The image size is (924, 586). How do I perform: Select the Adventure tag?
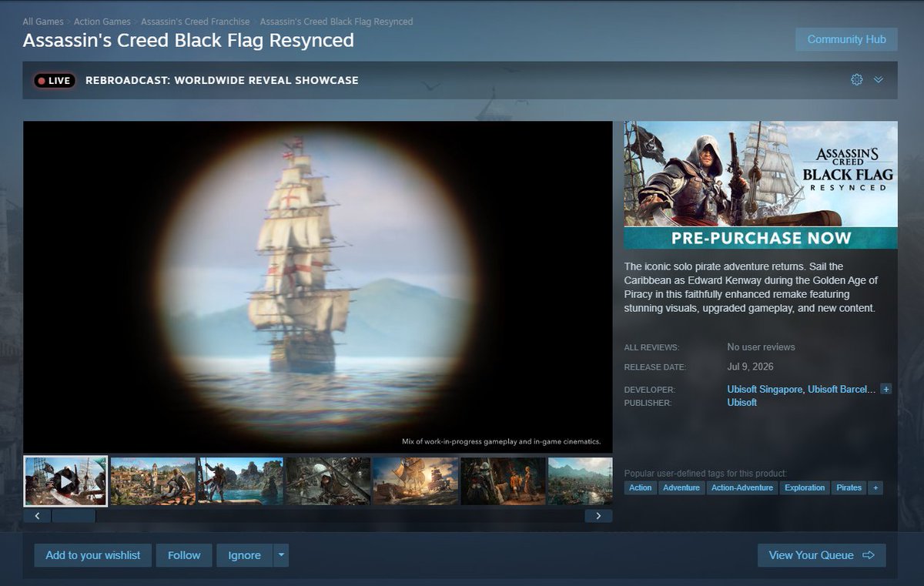681,487
